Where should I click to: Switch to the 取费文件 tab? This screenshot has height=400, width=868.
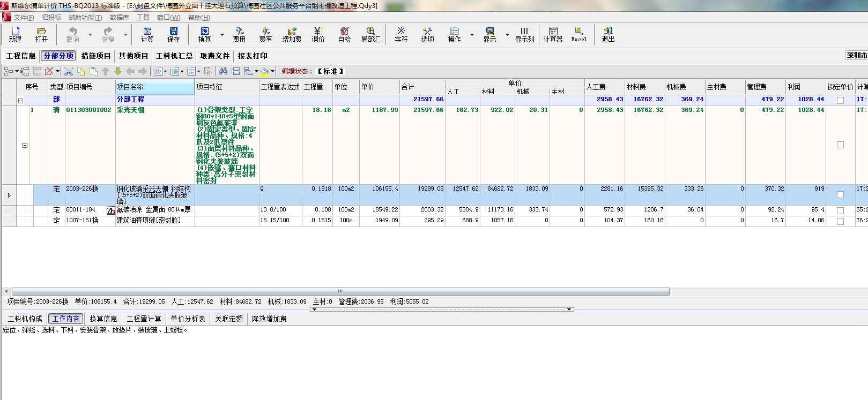click(215, 56)
